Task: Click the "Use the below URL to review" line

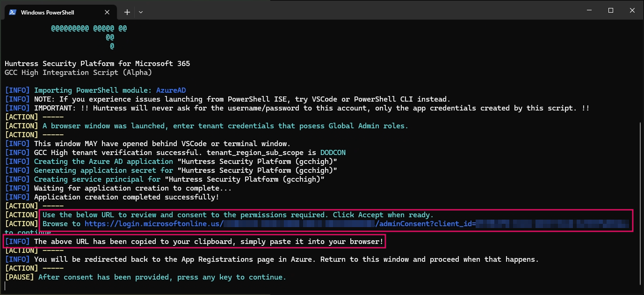Action: click(219, 215)
